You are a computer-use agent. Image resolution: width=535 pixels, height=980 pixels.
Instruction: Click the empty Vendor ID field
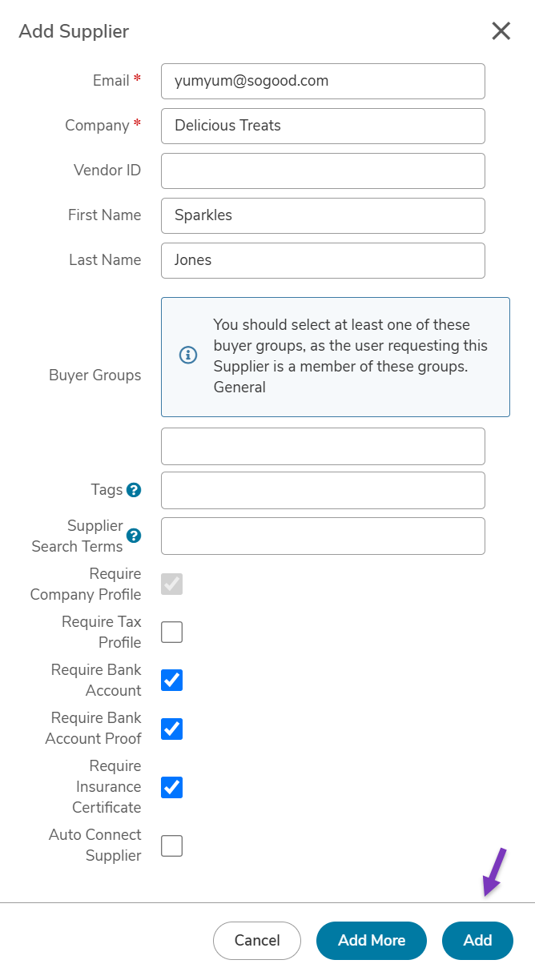[323, 171]
